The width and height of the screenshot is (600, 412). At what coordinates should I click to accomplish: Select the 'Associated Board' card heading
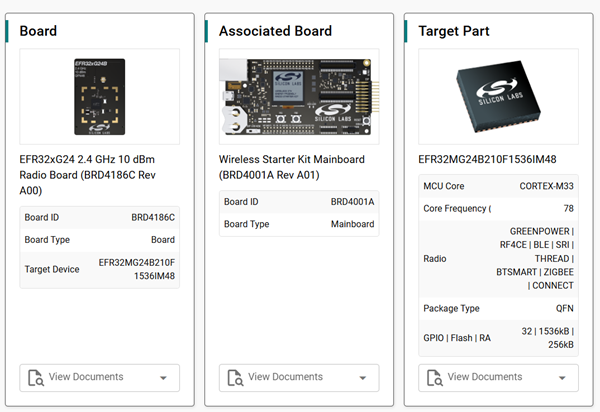tap(275, 31)
